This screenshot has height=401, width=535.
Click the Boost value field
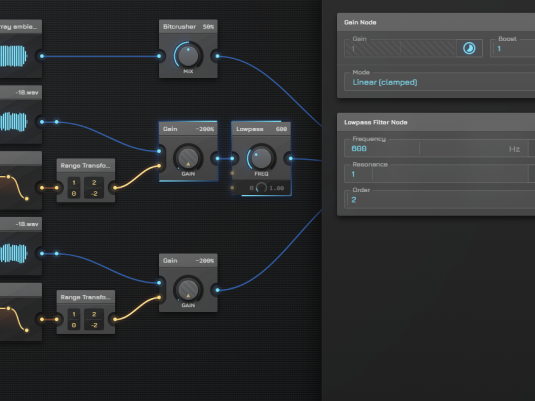click(x=512, y=48)
